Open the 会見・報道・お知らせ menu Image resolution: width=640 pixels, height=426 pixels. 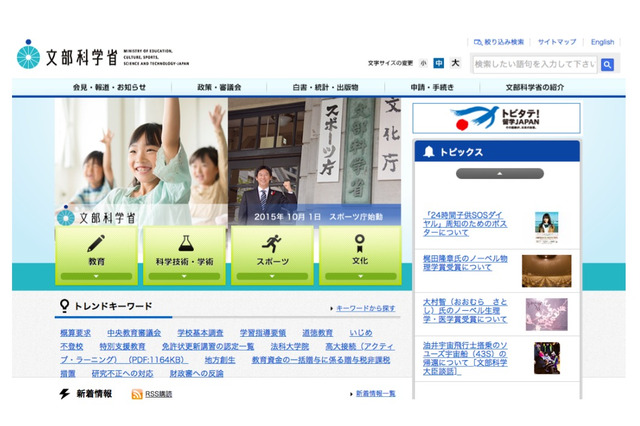coord(109,87)
